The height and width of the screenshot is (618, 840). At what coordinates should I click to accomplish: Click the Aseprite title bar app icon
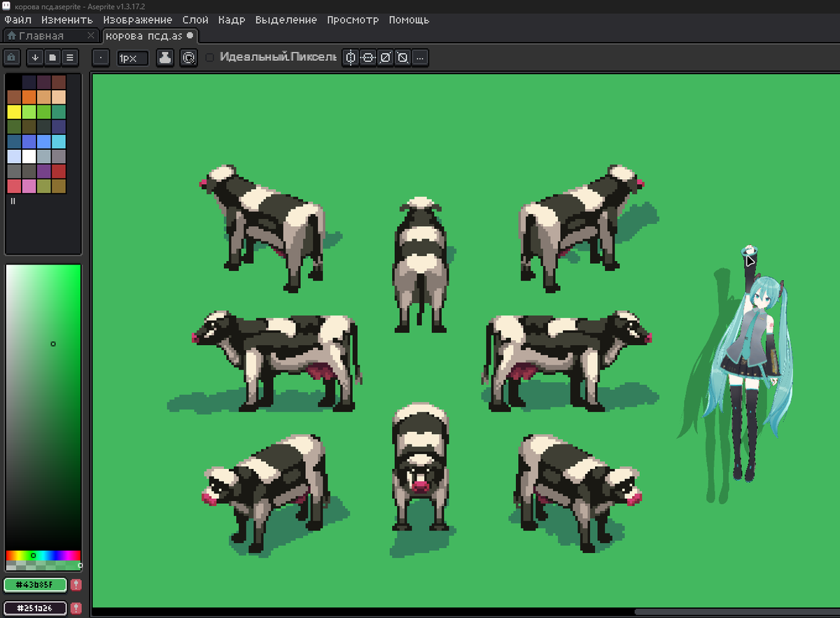(7, 6)
